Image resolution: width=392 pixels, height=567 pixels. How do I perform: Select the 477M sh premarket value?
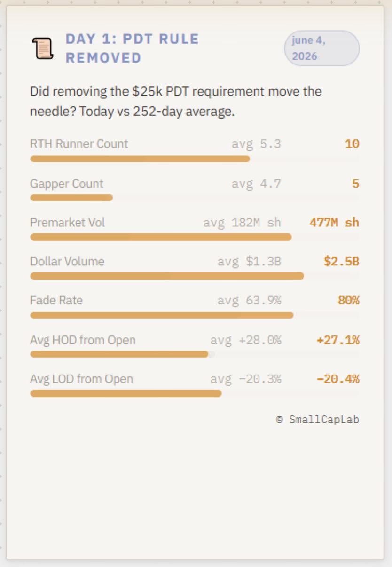pos(334,222)
